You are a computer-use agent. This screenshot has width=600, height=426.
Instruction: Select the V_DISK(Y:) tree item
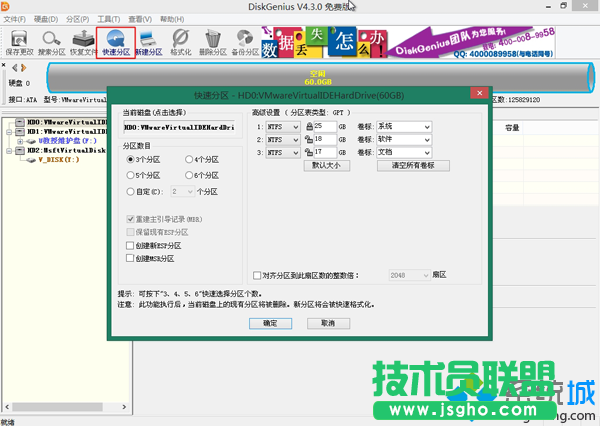click(x=59, y=160)
